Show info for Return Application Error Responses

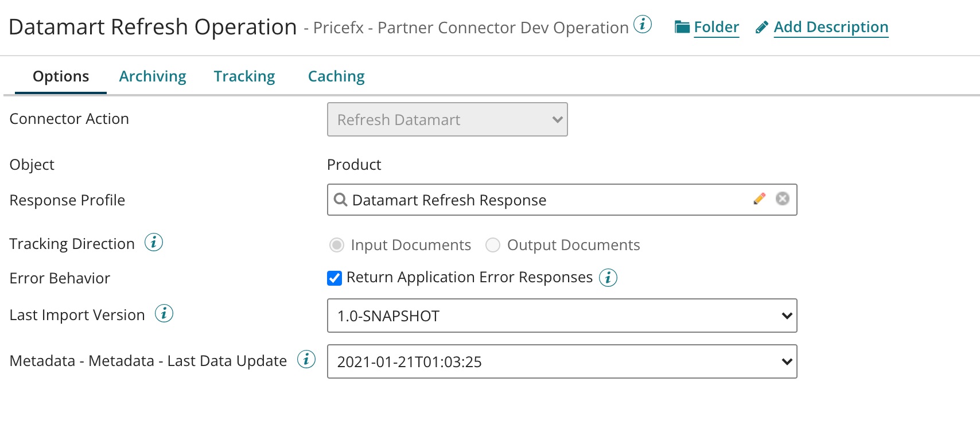coord(608,278)
